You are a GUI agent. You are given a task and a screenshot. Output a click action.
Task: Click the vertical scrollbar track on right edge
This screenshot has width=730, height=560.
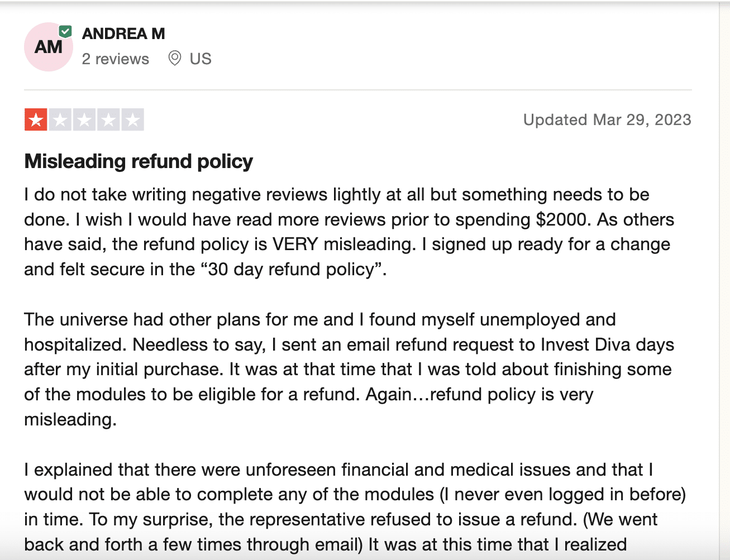(x=724, y=280)
